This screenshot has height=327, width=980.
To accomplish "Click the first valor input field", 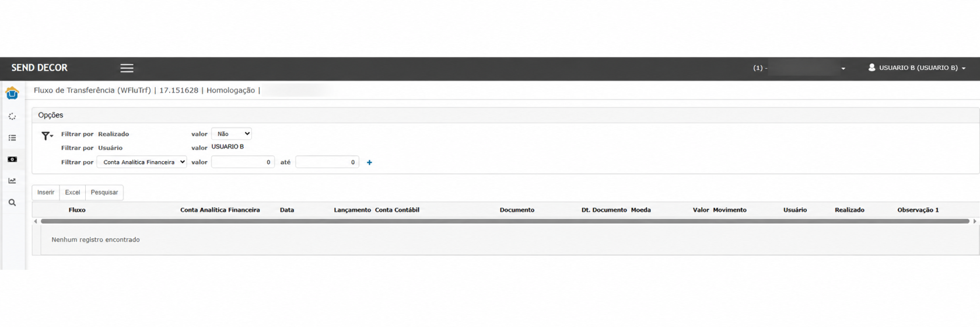I will point(243,162).
